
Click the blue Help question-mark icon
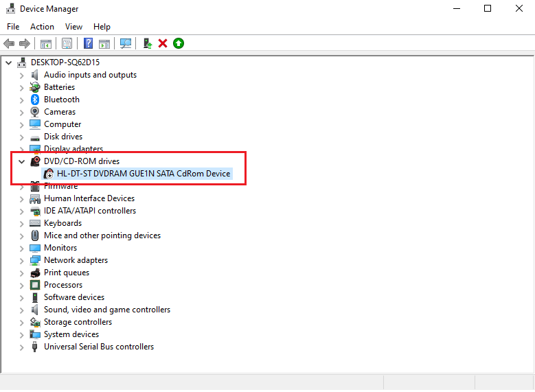click(x=89, y=43)
